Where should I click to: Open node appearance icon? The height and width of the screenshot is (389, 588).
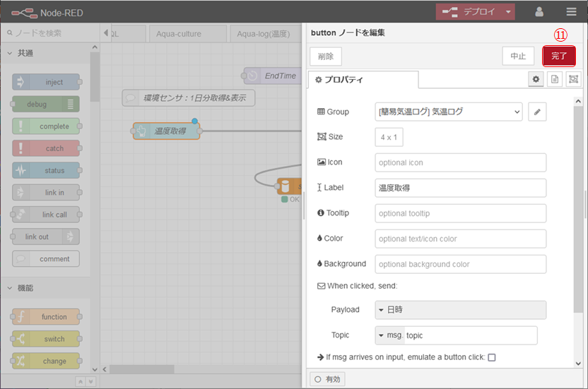pyautogui.click(x=573, y=80)
